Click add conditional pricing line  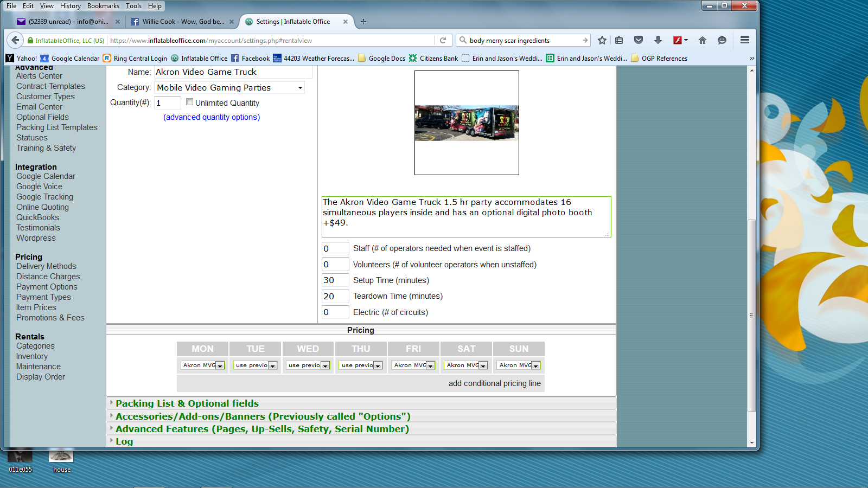tap(494, 383)
